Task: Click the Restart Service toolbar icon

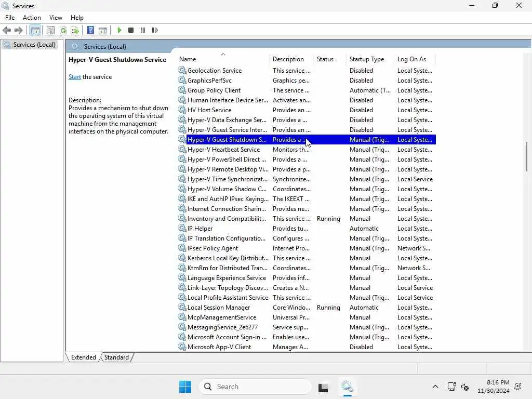Action: (x=155, y=30)
